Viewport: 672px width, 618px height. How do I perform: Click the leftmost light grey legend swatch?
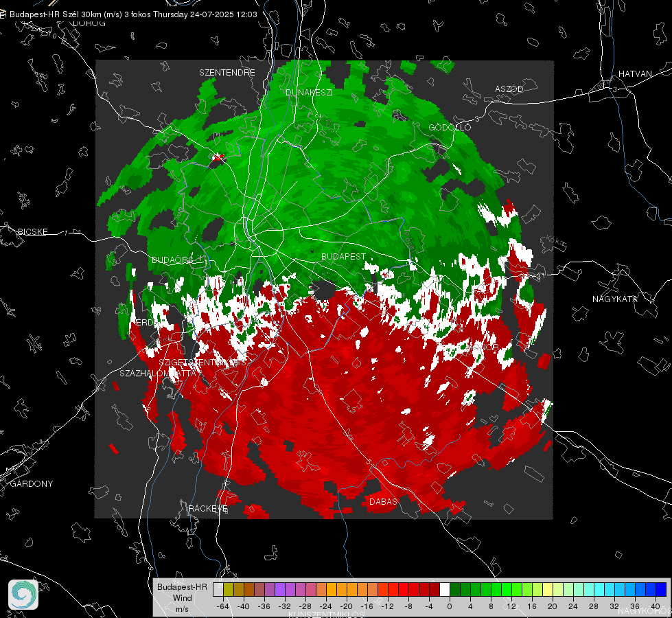(218, 589)
